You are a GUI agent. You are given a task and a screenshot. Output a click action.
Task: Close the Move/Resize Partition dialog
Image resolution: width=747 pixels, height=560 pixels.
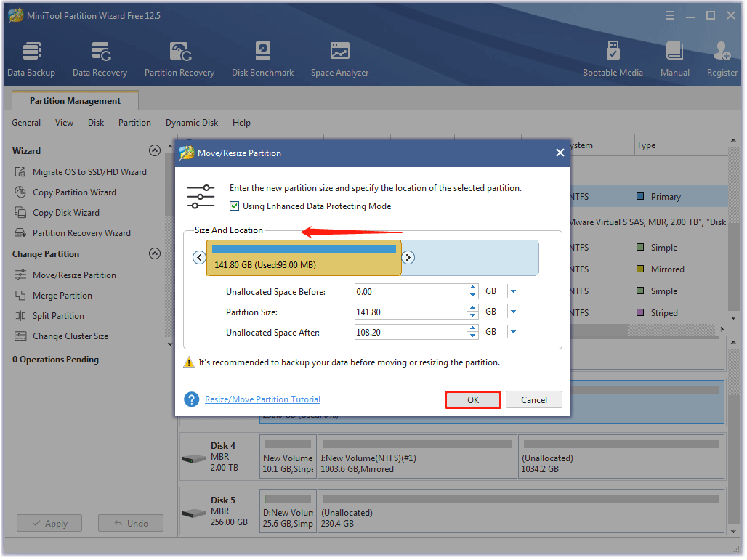560,153
